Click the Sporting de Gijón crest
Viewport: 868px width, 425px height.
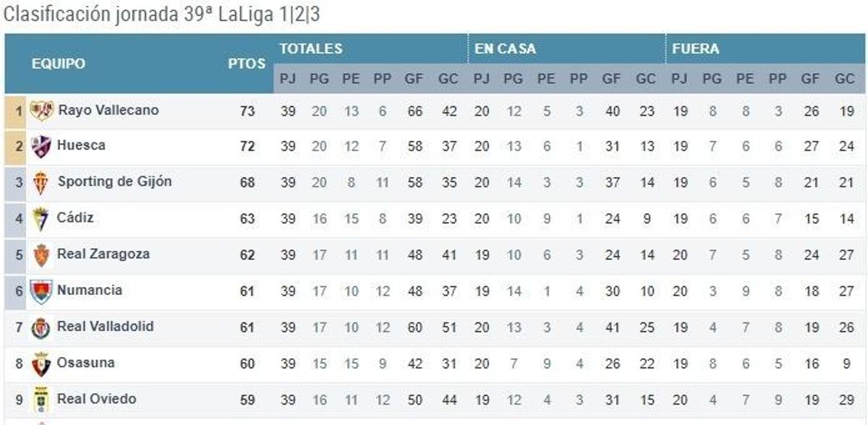coord(41,183)
